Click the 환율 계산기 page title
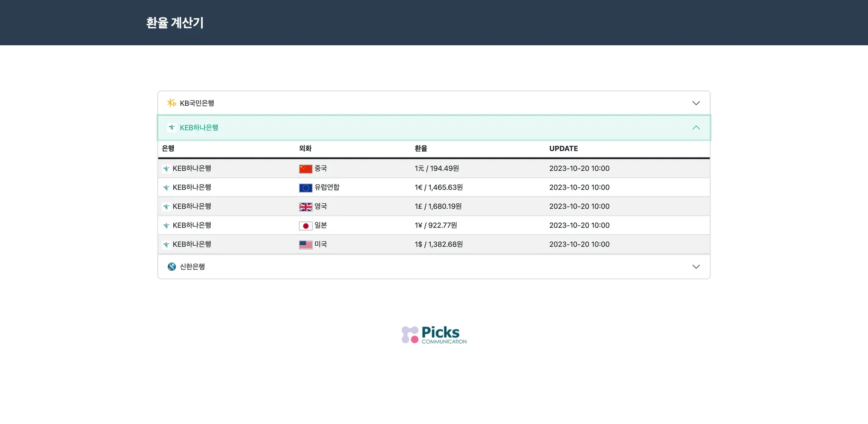Screen dimensions: 868x424 tap(175, 22)
